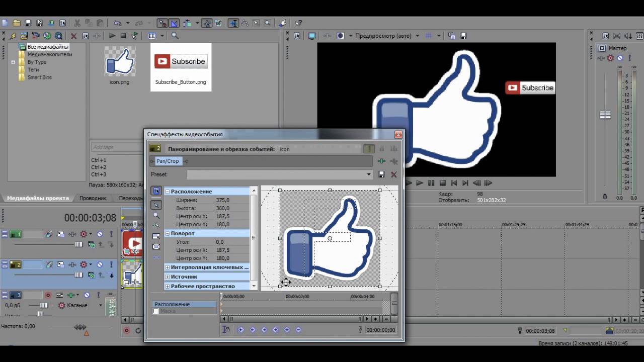The height and width of the screenshot is (362, 644).
Task: Click the Plug-In Chain icon in effects window
Action: (382, 161)
